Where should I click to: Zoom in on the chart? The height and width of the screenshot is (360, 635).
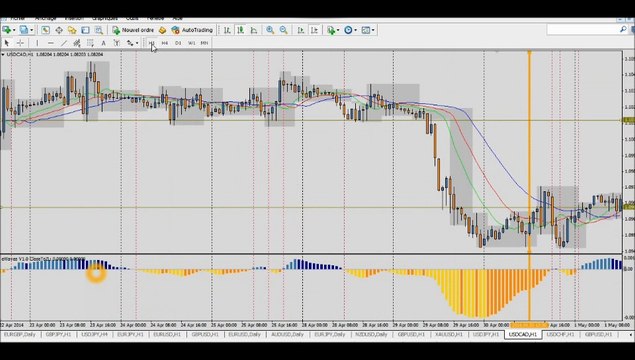(x=270, y=30)
